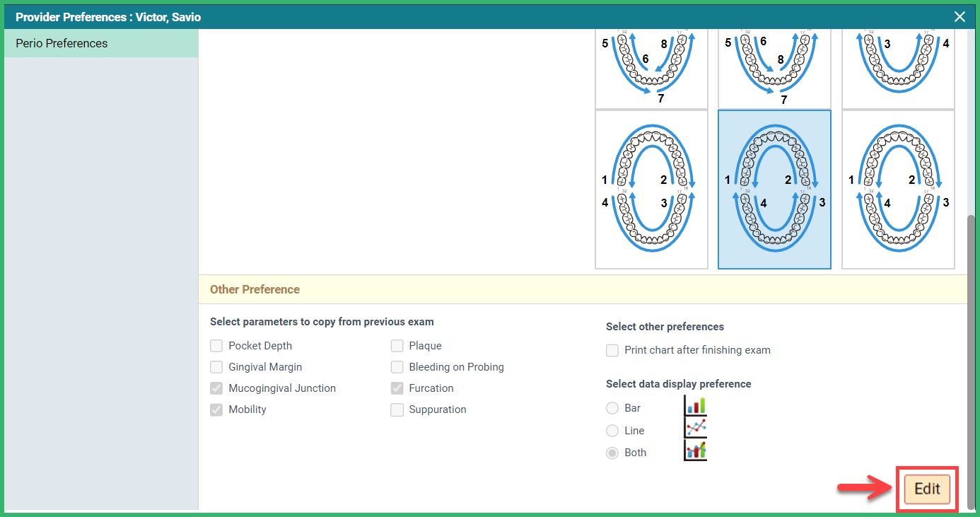Select the Line display radio button
980x517 pixels.
click(612, 431)
